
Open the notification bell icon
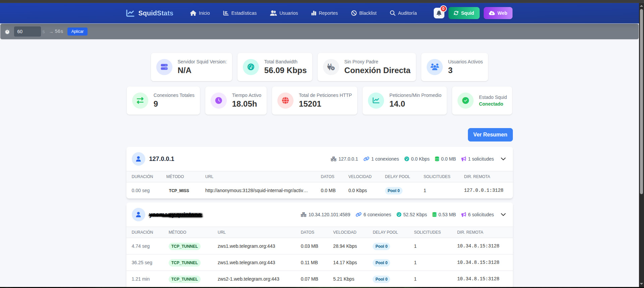[439, 13]
